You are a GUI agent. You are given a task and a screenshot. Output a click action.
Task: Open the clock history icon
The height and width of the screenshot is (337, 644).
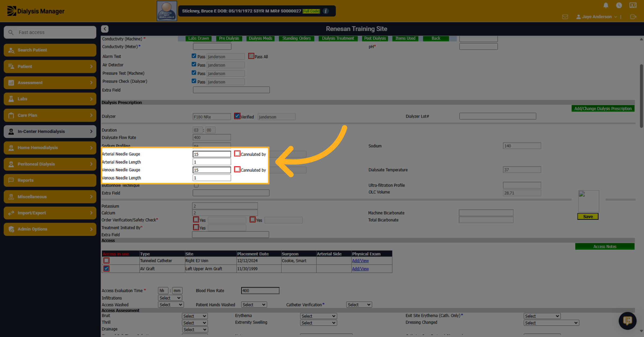click(x=619, y=5)
